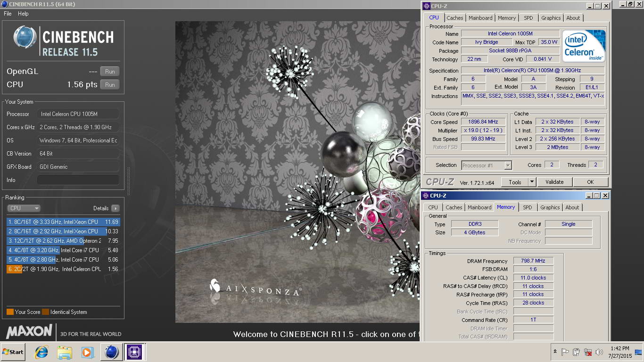
Task: Click network status tray icon
Action: (588, 352)
